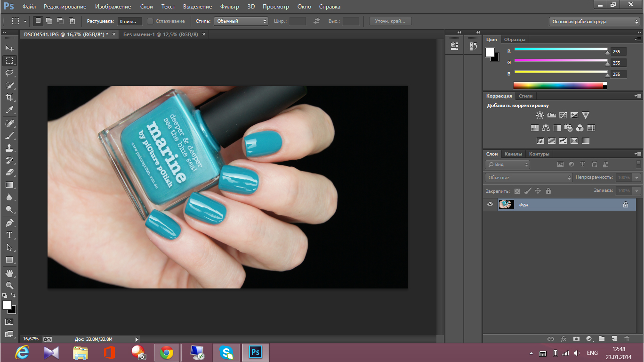Click the Фон layer thumbnail
The height and width of the screenshot is (362, 644).
[507, 205]
